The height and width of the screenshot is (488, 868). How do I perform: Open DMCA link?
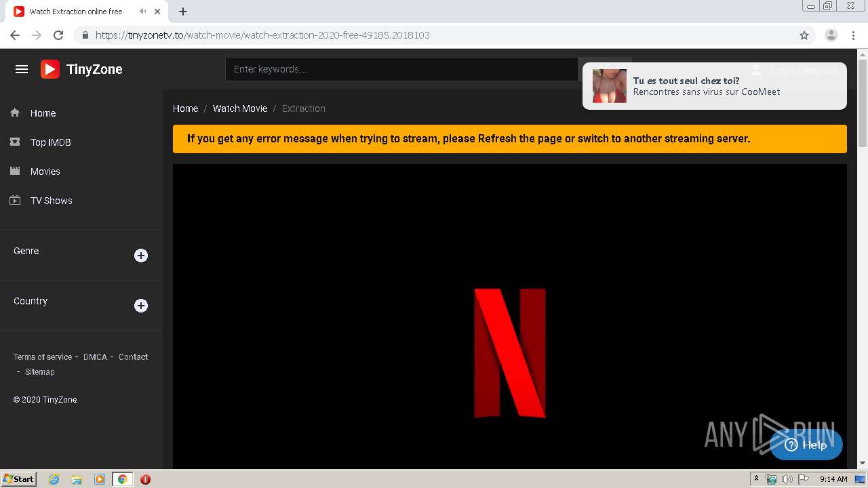[x=95, y=357]
